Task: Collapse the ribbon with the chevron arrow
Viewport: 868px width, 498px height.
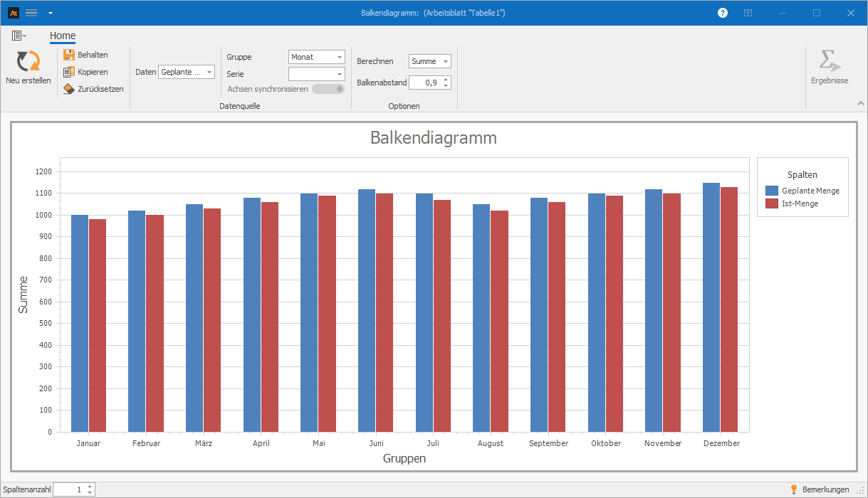Action: pyautogui.click(x=860, y=103)
